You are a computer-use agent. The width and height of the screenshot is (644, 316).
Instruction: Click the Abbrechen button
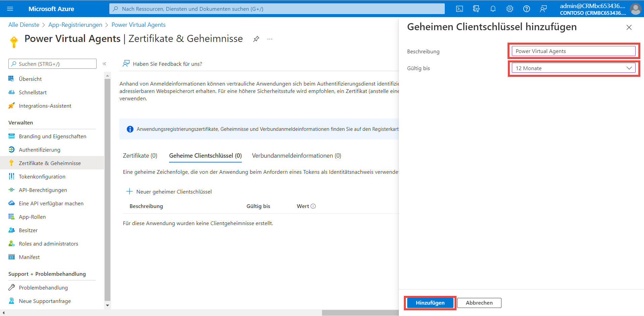[479, 303]
